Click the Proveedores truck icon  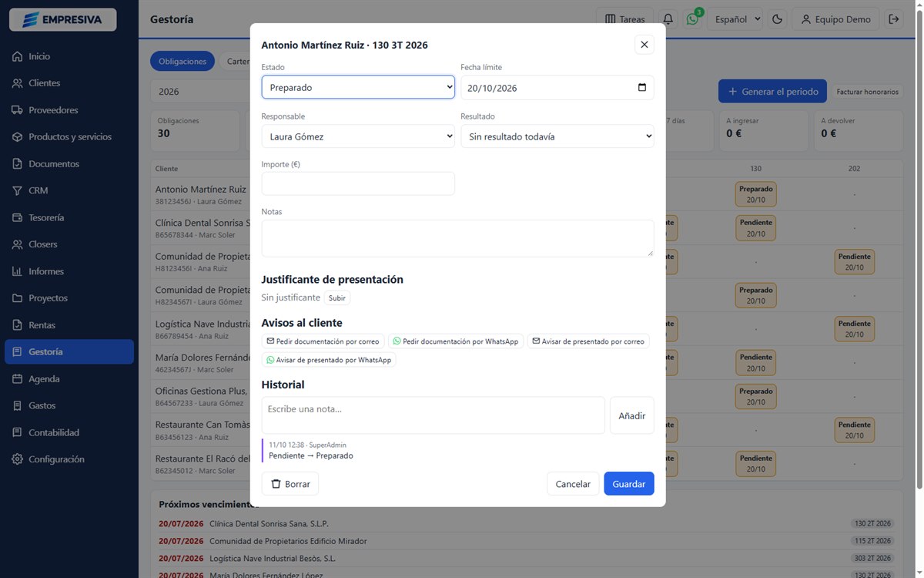point(17,110)
